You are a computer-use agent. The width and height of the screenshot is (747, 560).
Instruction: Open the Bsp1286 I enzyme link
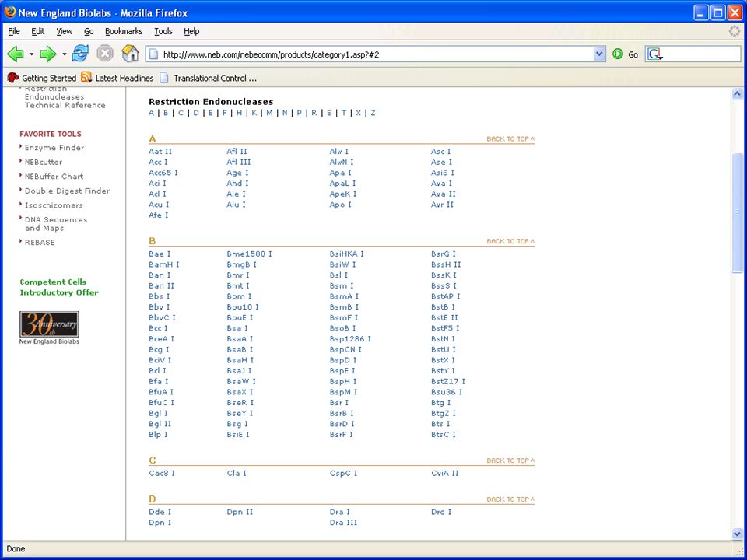pyautogui.click(x=350, y=339)
